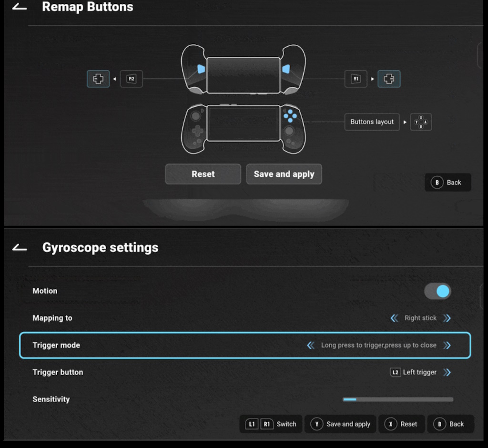
Task: Click next arrow for Trigger button
Action: [447, 372]
